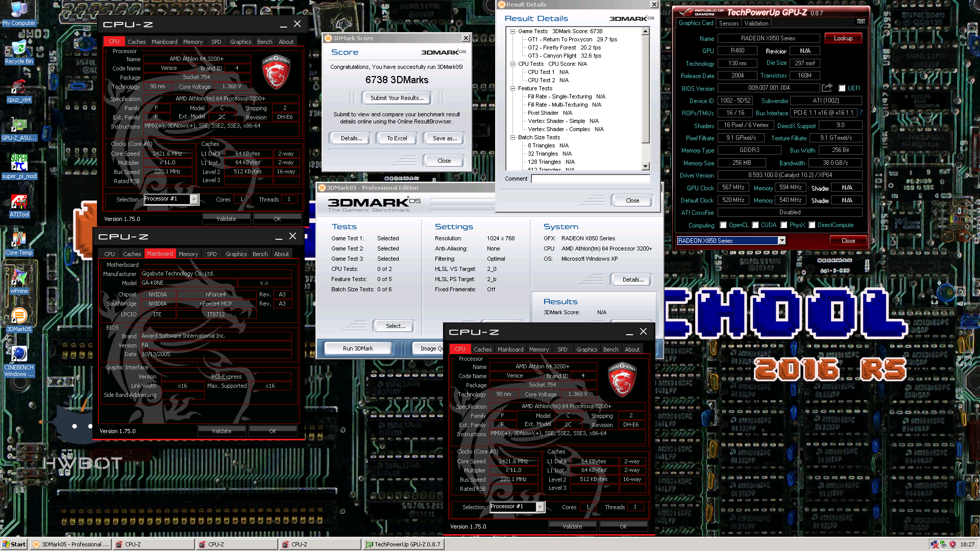Image resolution: width=980 pixels, height=551 pixels.
Task: Launch the GPU-Z_ASU desktop shortcut
Action: click(x=19, y=129)
